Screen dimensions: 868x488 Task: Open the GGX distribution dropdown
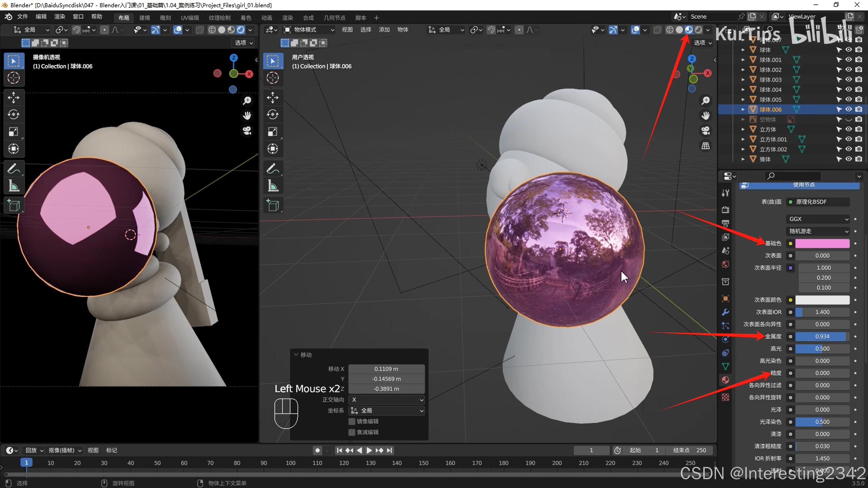(x=818, y=219)
